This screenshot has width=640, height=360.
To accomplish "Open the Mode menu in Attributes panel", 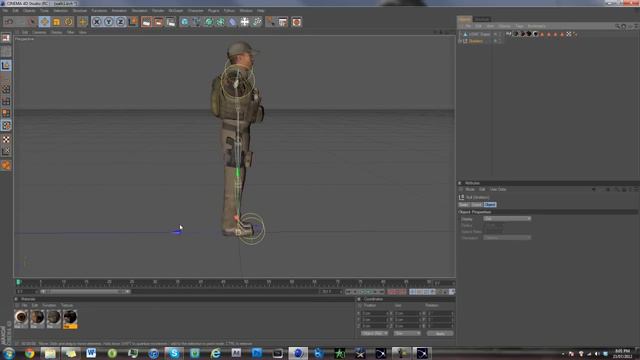I will coord(470,189).
